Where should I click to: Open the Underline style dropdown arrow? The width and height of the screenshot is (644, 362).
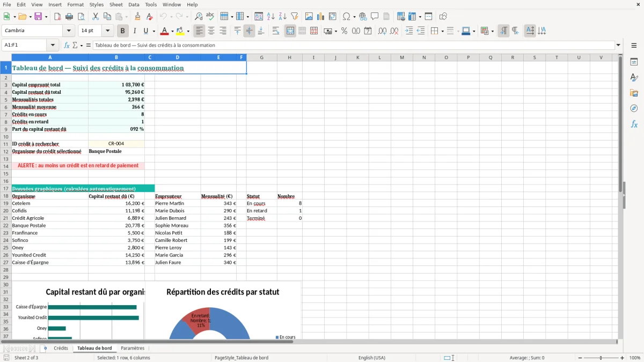pyautogui.click(x=153, y=31)
